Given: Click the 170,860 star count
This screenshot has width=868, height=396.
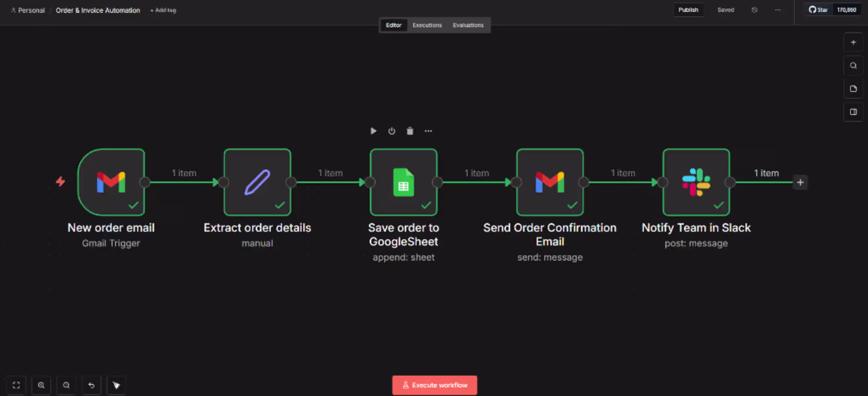Looking at the screenshot, I should 847,10.
